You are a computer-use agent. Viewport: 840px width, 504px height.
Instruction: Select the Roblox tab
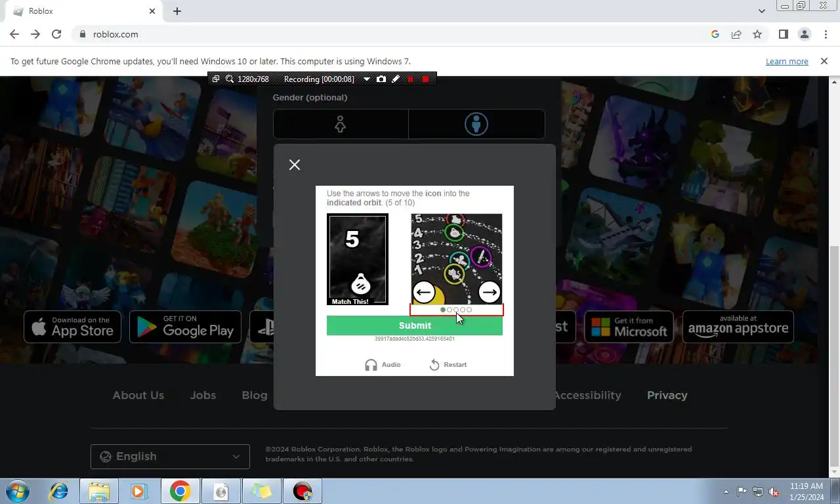click(84, 11)
